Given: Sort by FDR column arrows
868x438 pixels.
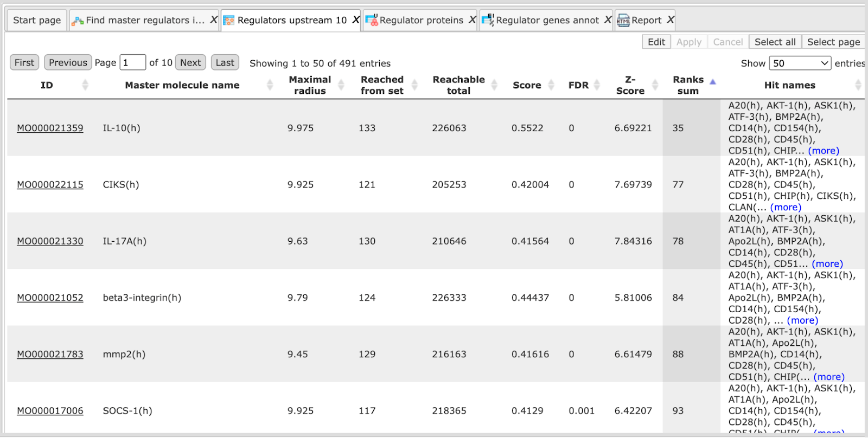Looking at the screenshot, I should (x=597, y=85).
